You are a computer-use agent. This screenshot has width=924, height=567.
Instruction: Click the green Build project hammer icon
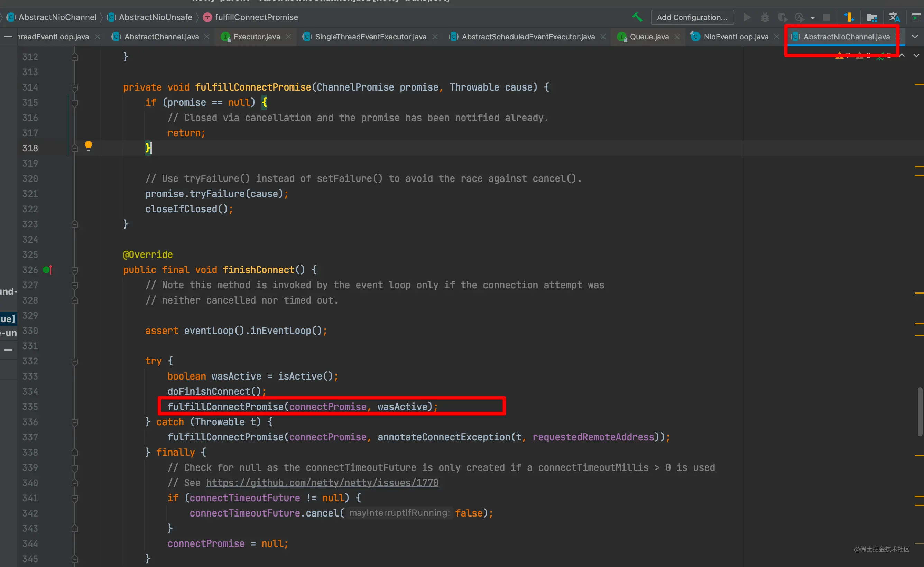click(x=637, y=17)
